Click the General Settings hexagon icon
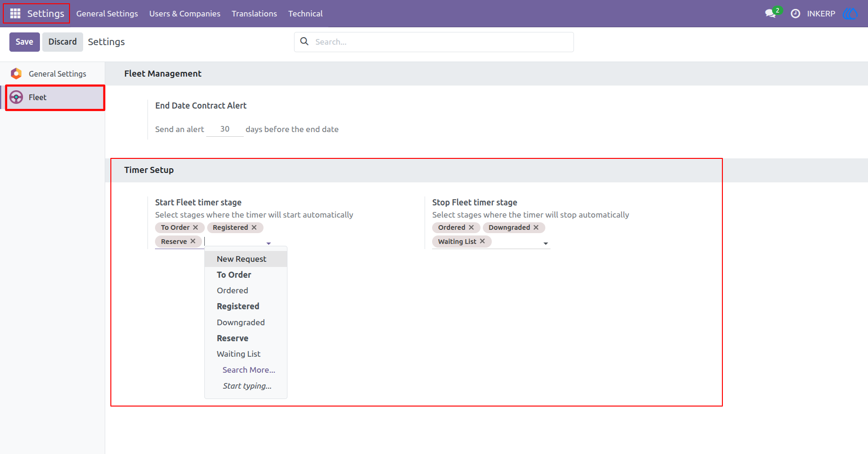This screenshot has width=868, height=454. (x=16, y=74)
